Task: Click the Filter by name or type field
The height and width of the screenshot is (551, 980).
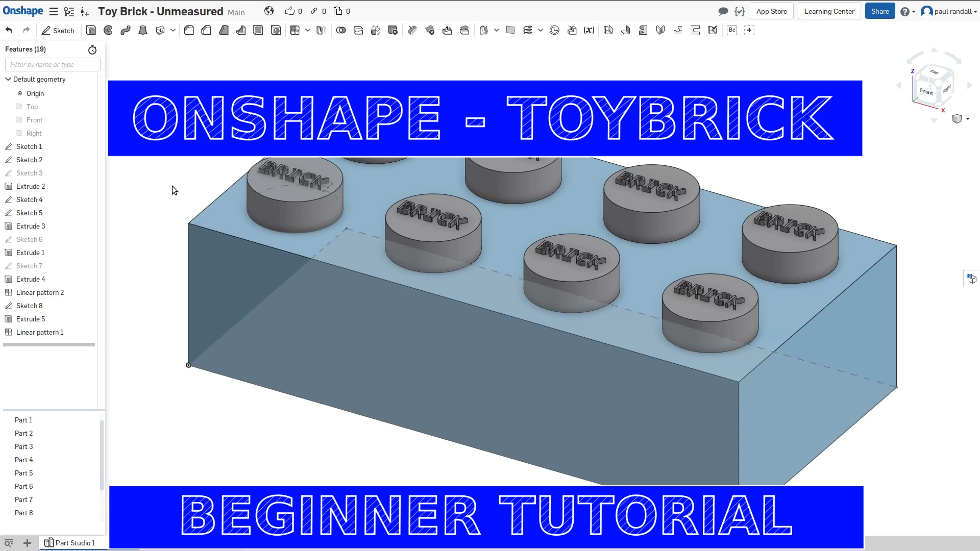Action: tap(53, 64)
